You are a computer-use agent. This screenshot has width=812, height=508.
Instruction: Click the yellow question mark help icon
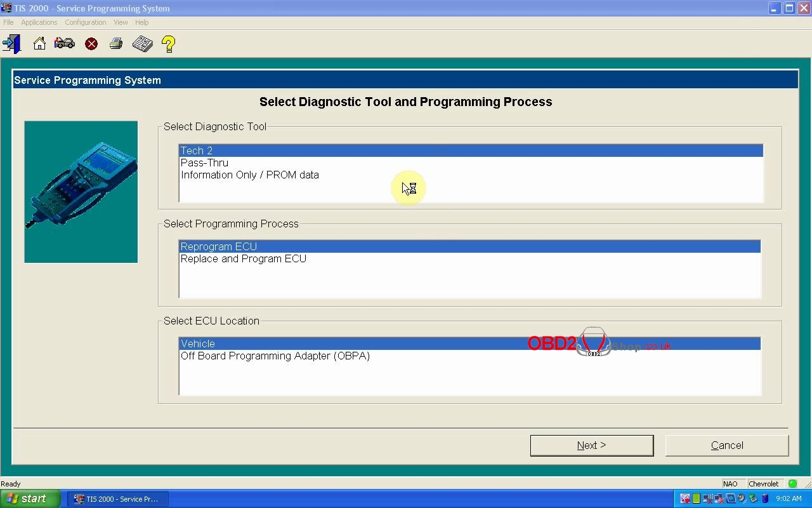(168, 44)
